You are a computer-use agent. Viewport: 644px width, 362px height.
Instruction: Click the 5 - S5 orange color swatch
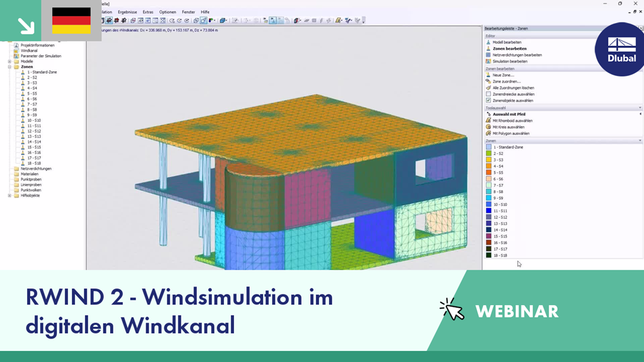point(489,173)
